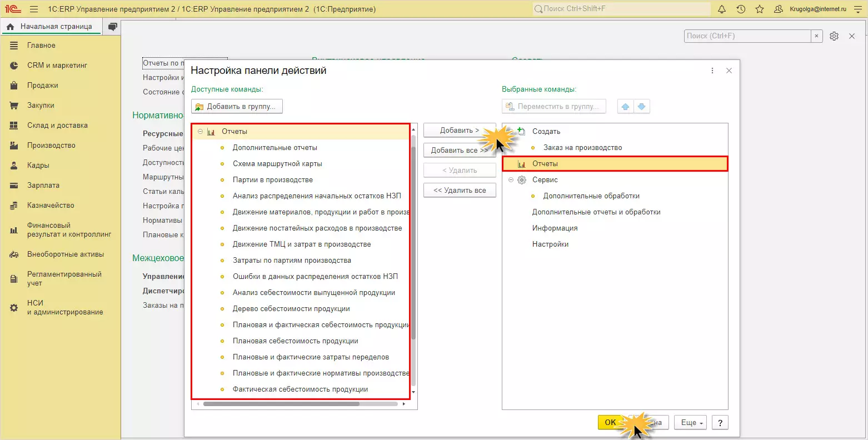Click the global search field
Screen dimensions: 868x440
[621, 9]
